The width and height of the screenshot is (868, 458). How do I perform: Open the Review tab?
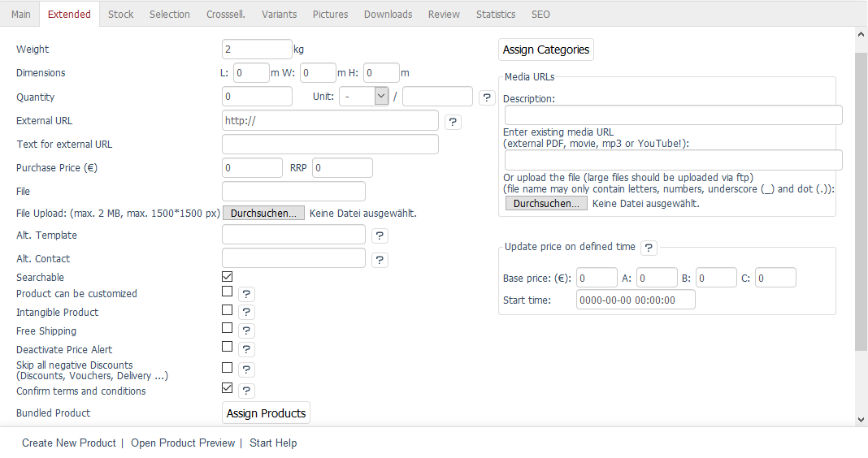(444, 15)
